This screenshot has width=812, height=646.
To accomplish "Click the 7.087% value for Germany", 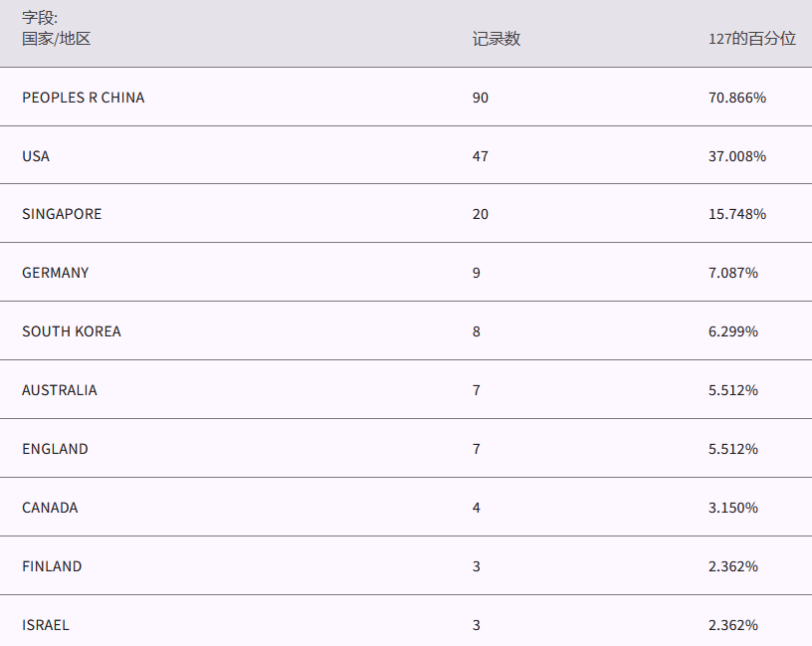I will (733, 273).
